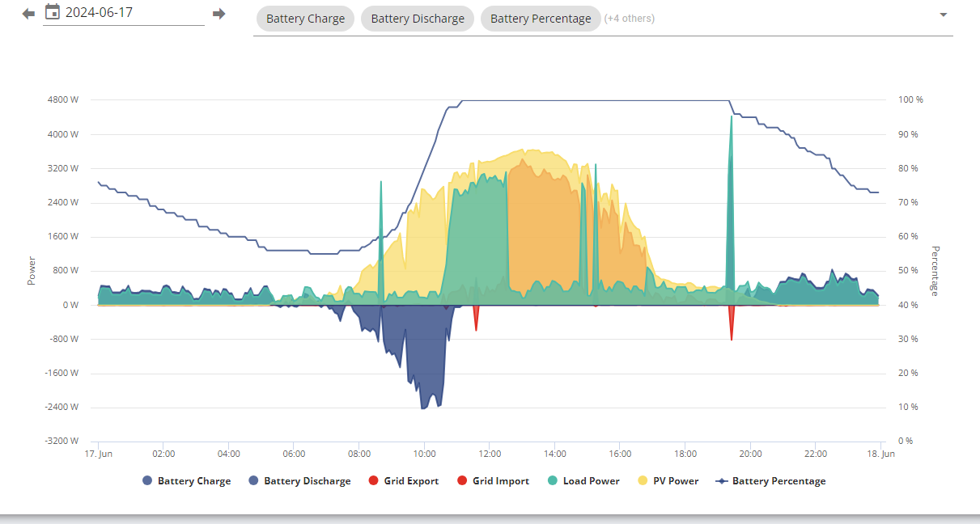
Task: Click the Percentage axis title
Action: (x=935, y=271)
